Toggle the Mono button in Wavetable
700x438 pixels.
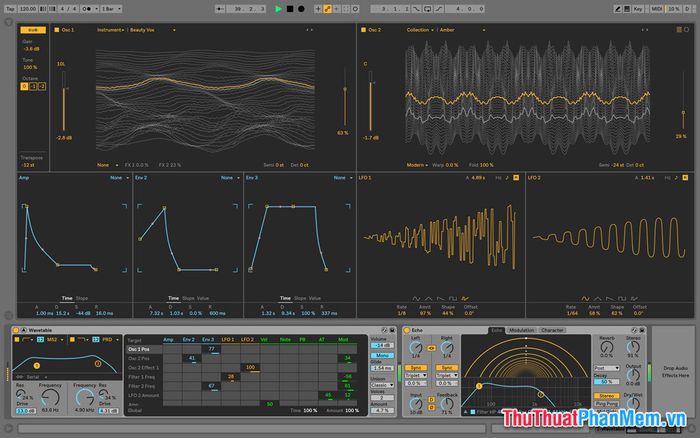382,355
